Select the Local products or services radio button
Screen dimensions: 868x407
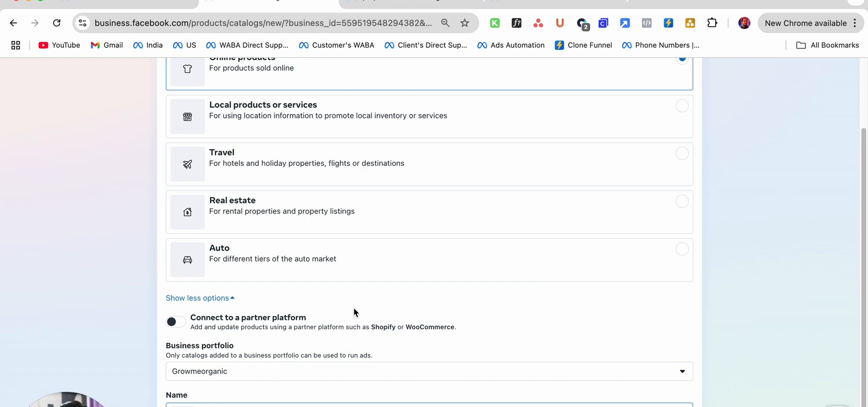click(x=682, y=106)
